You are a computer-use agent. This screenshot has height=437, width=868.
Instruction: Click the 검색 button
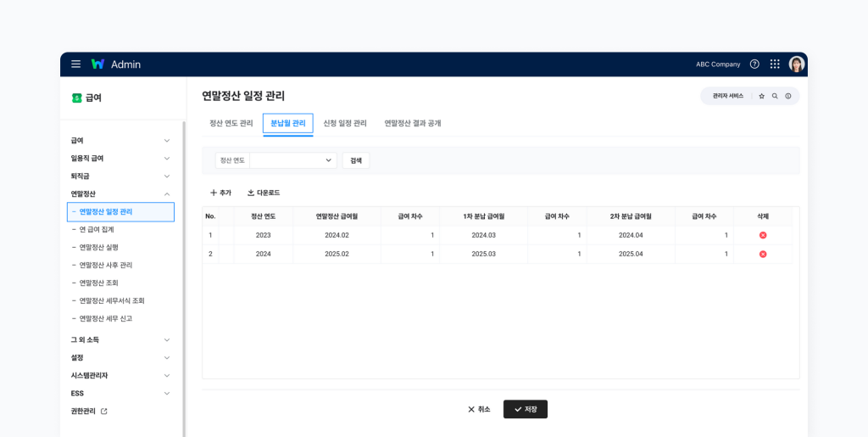click(356, 160)
